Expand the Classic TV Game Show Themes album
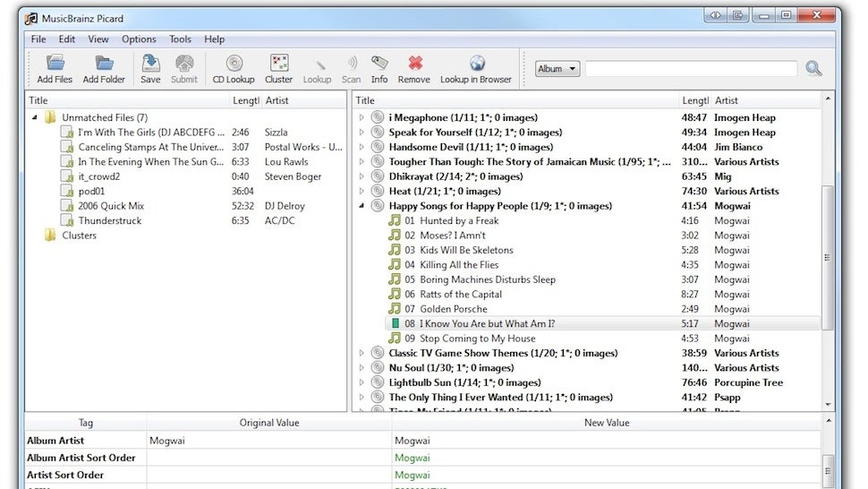868x489 pixels. coord(362,353)
